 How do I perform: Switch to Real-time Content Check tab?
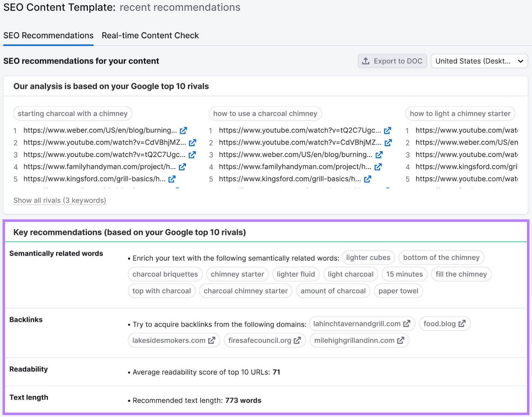tap(150, 35)
